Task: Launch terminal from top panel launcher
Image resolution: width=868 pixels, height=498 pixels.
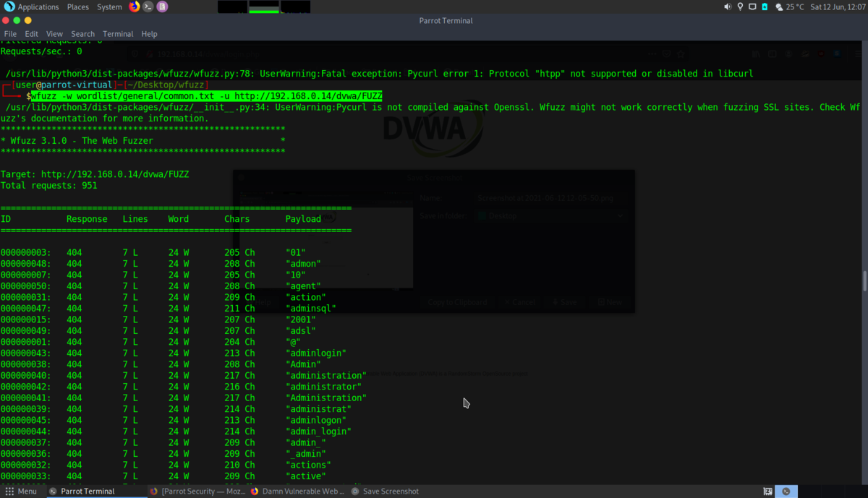Action: tap(148, 7)
